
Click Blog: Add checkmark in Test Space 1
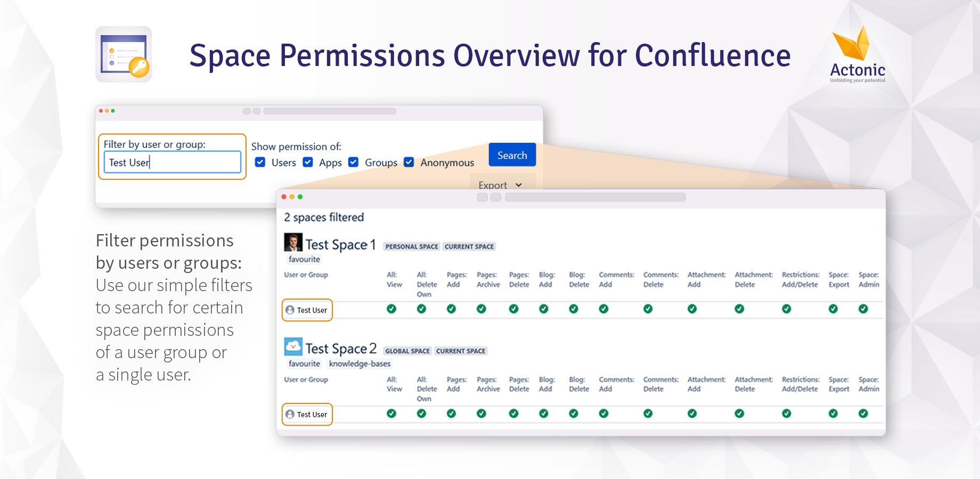[x=544, y=309]
